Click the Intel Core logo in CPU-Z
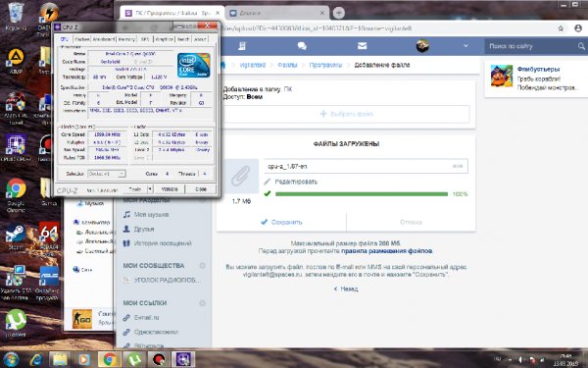588x368 pixels. click(193, 65)
